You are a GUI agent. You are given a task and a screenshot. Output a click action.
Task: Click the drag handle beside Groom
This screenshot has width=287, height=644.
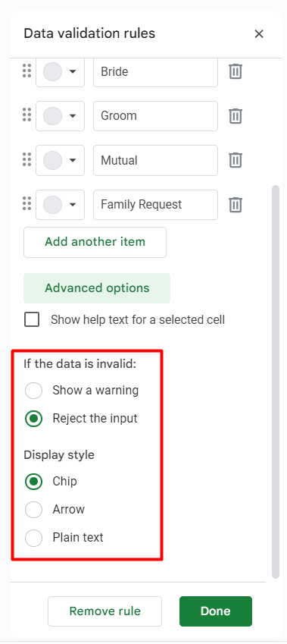coord(27,115)
